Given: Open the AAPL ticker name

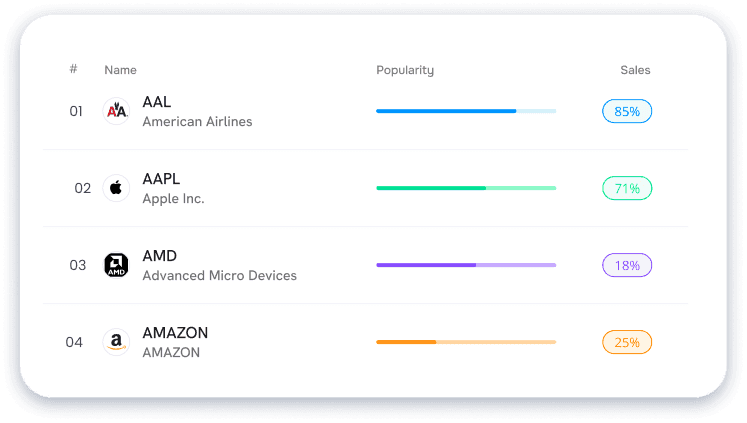Looking at the screenshot, I should pos(161,179).
